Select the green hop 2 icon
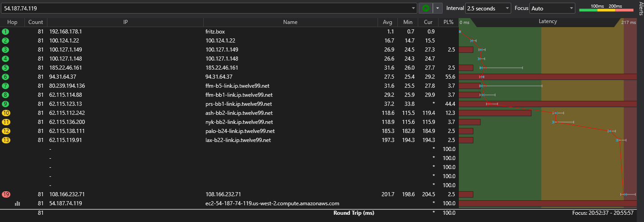This screenshot has height=222, width=644. click(5, 41)
